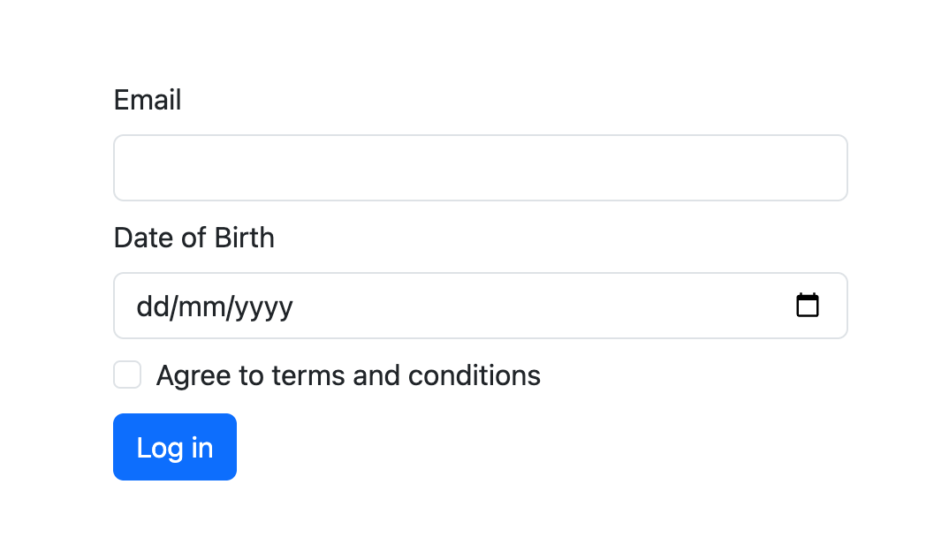Image resolution: width=949 pixels, height=560 pixels.
Task: Select the year segment of the date input
Action: click(263, 306)
